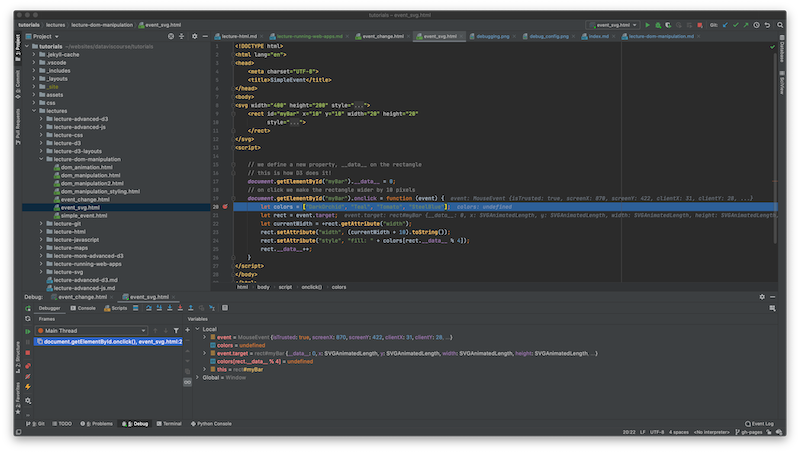The height and width of the screenshot is (453, 800).
Task: Rerun the debug session
Action: [28, 308]
